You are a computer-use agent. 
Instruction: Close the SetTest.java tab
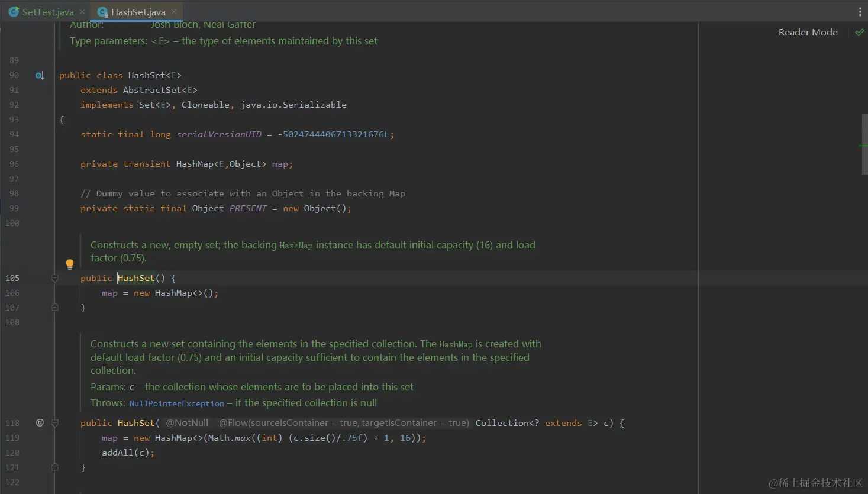[82, 12]
